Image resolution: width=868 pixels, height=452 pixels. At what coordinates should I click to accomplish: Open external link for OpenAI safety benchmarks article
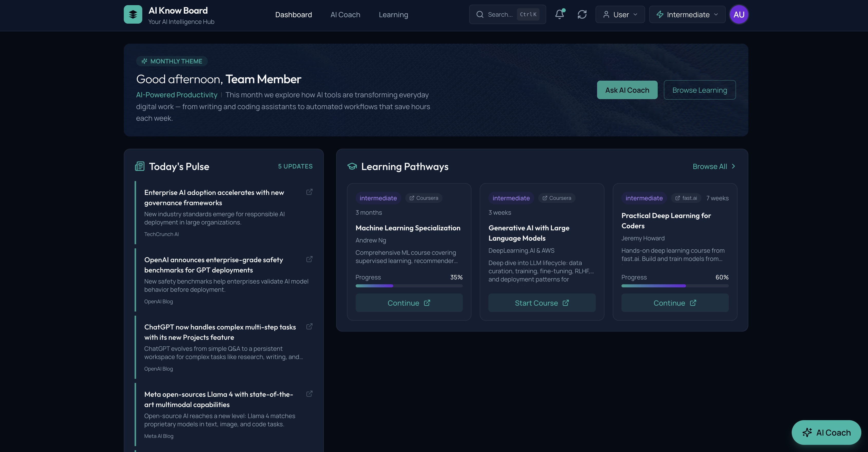click(x=309, y=259)
